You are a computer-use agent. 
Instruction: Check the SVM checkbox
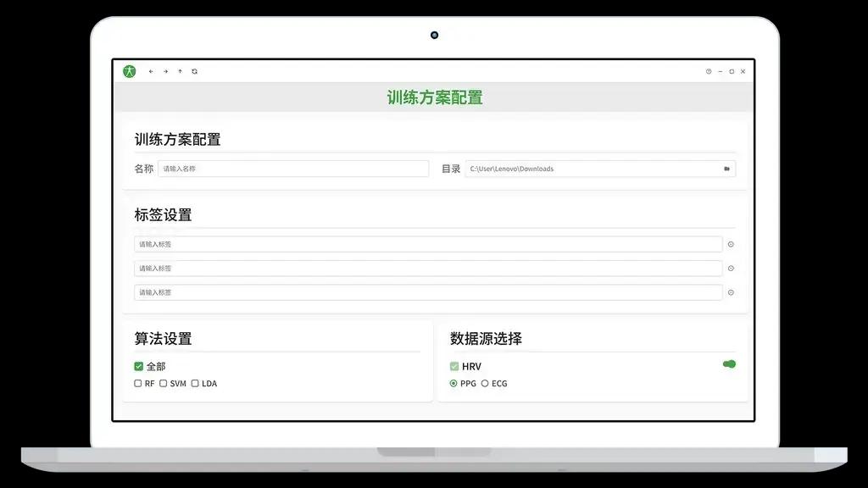click(x=162, y=383)
